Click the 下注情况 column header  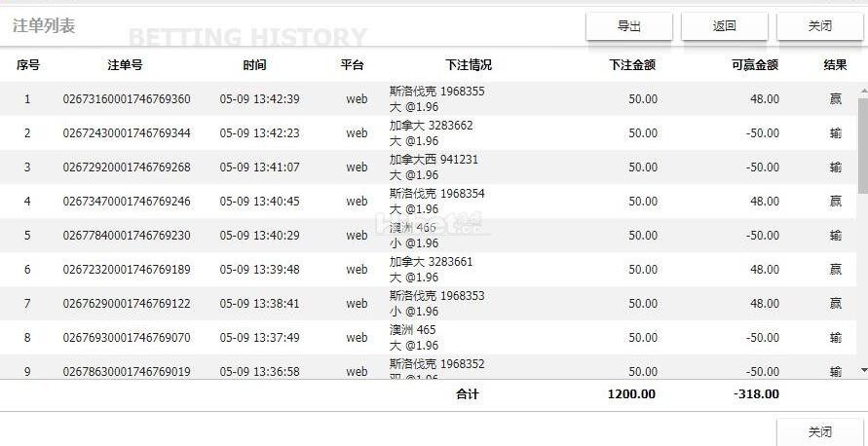pos(468,65)
